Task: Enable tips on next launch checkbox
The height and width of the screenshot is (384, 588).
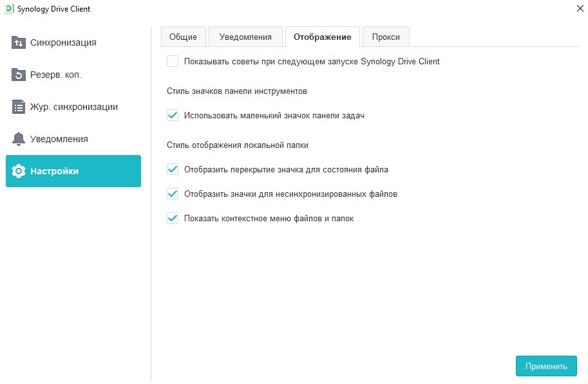Action: (x=173, y=61)
